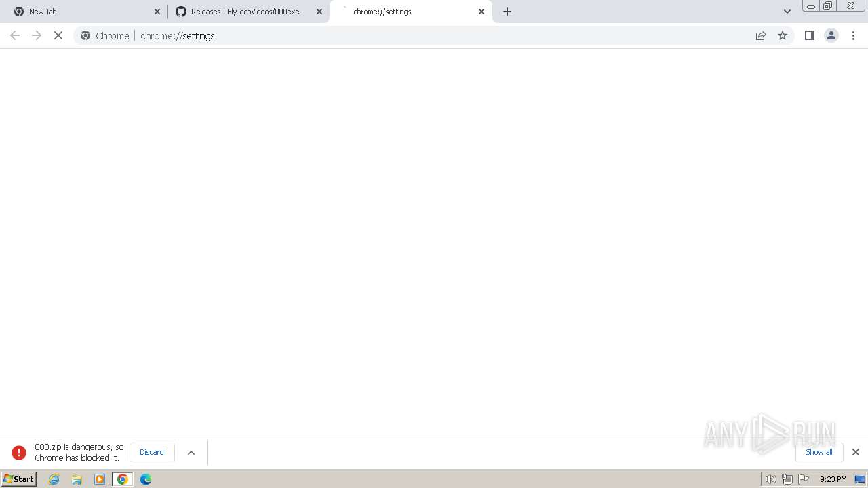Screen dimensions: 868x488
Task: Launch Microsoft Edge from taskbar
Action: click(146, 479)
